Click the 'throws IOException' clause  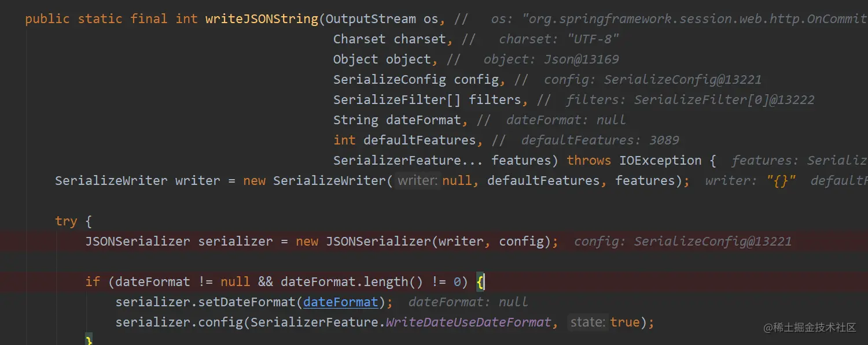click(x=634, y=161)
